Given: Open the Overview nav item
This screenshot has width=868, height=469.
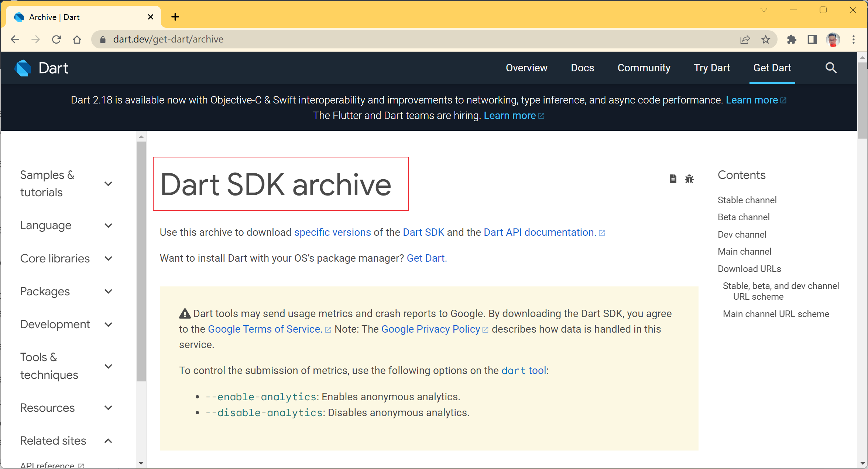Looking at the screenshot, I should (x=526, y=68).
